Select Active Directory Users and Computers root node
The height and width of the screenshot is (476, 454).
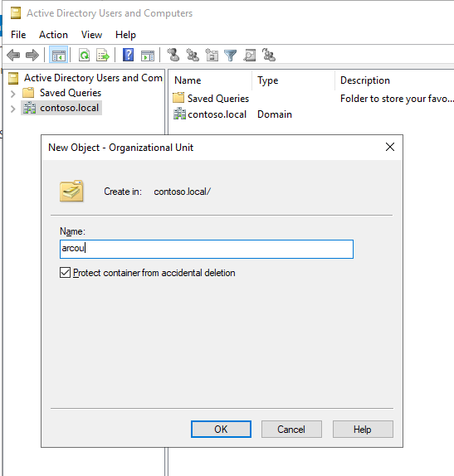[93, 78]
